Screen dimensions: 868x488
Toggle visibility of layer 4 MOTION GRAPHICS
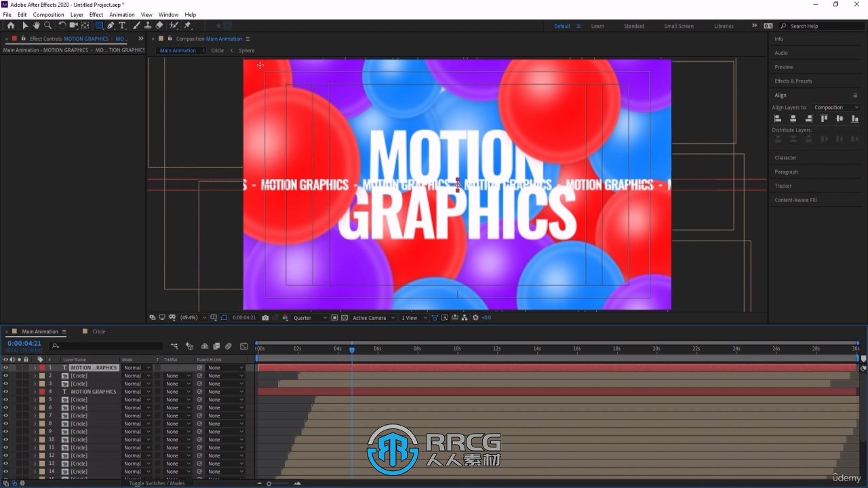click(x=6, y=392)
